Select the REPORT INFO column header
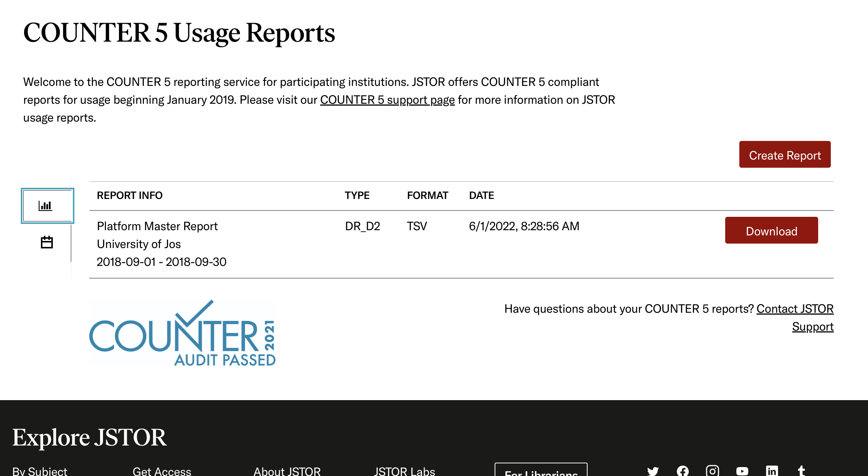868x476 pixels. click(130, 196)
